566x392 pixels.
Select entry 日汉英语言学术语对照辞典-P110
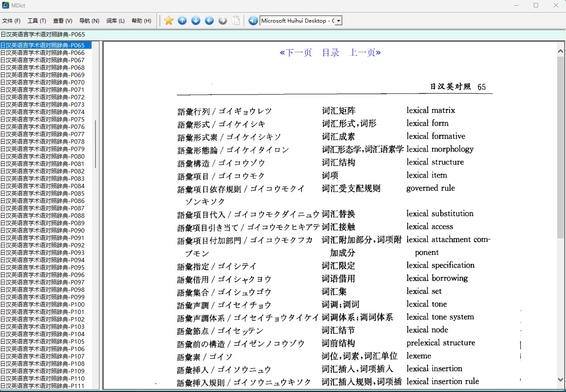[45, 378]
